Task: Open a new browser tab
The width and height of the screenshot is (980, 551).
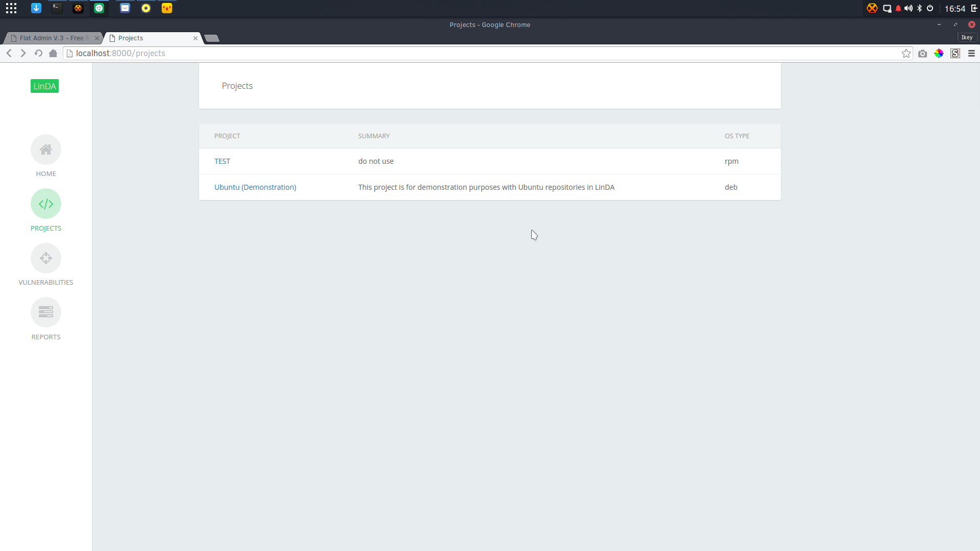Action: 212,38
